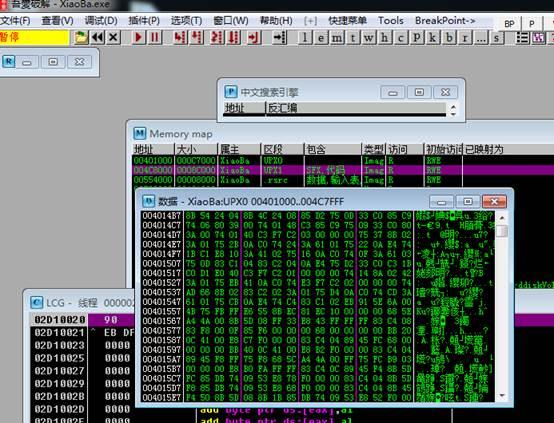Image resolution: width=554 pixels, height=423 pixels.
Task: Open Patches window with the p button
Action: pos(417,37)
